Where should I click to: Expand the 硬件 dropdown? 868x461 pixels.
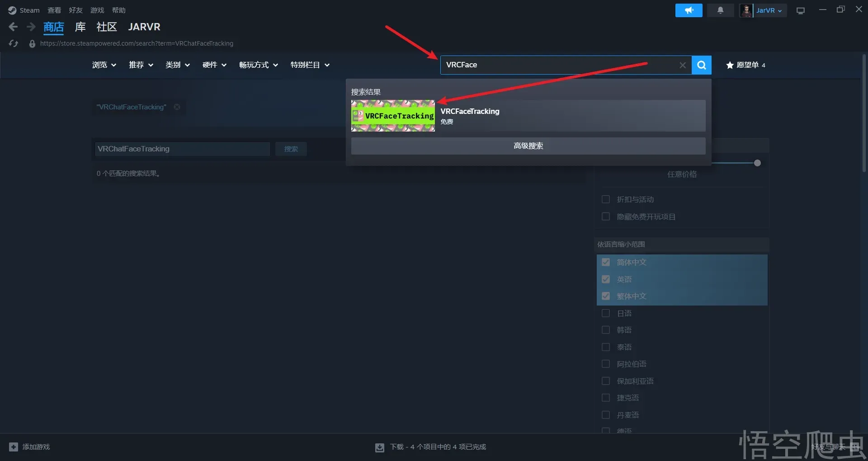click(214, 65)
